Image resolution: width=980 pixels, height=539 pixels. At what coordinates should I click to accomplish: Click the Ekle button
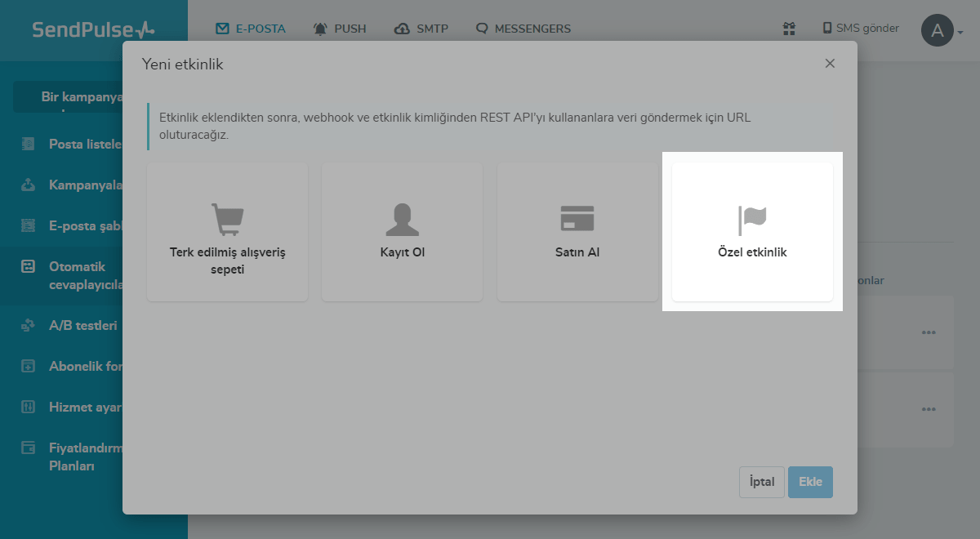pos(810,482)
